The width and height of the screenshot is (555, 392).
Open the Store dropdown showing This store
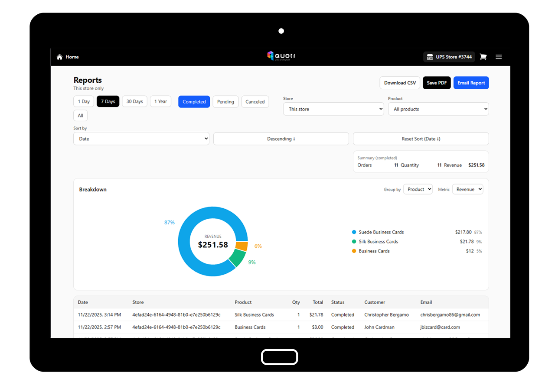point(333,109)
